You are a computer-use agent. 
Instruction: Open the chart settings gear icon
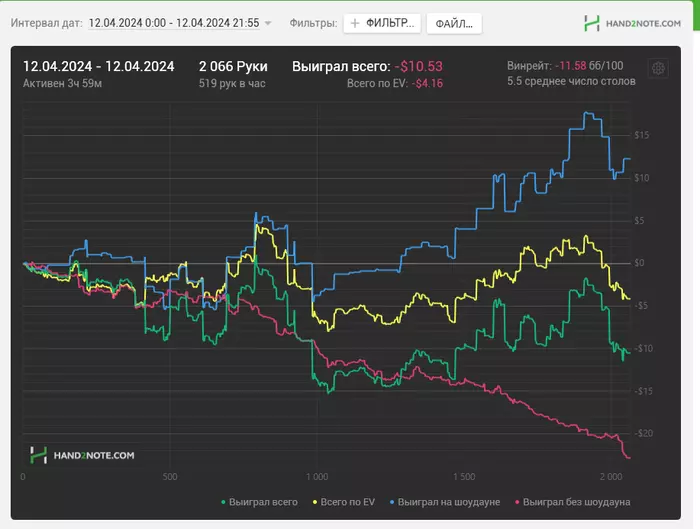pos(658,69)
